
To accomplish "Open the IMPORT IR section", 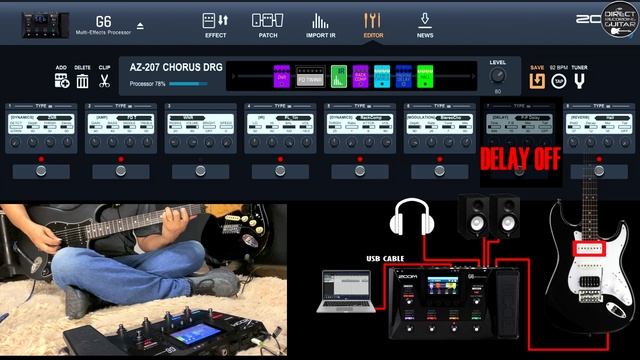I will [x=320, y=25].
